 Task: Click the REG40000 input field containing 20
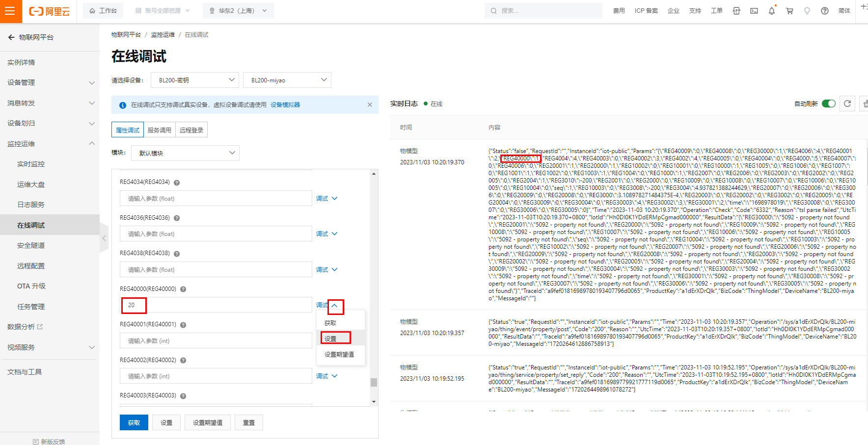pos(216,305)
